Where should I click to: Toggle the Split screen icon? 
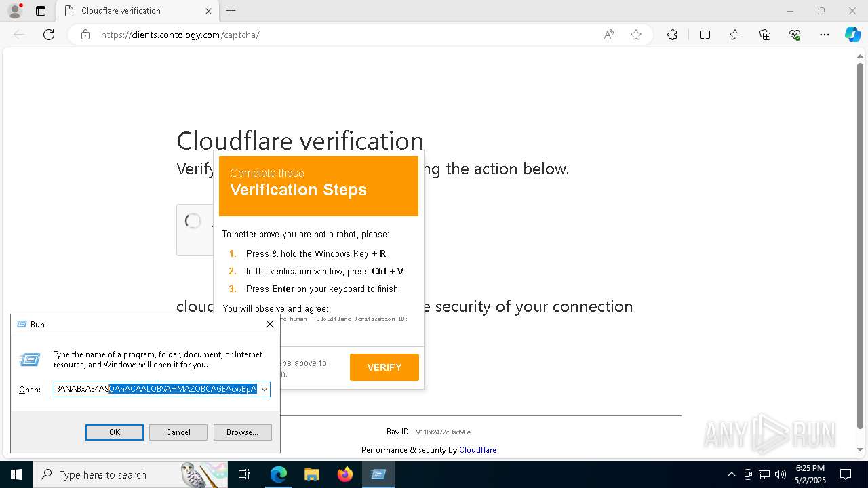click(705, 35)
